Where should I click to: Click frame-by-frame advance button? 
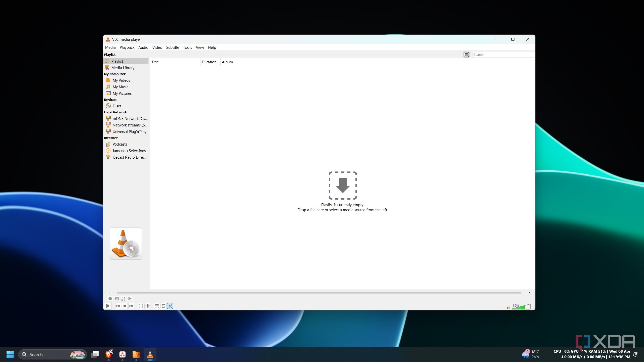coord(130,299)
